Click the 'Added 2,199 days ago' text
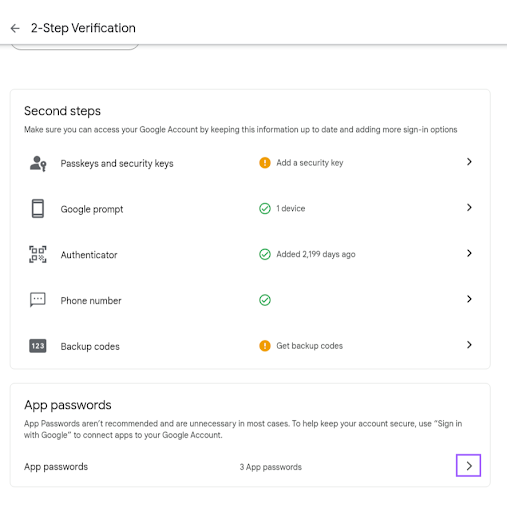 click(x=316, y=254)
